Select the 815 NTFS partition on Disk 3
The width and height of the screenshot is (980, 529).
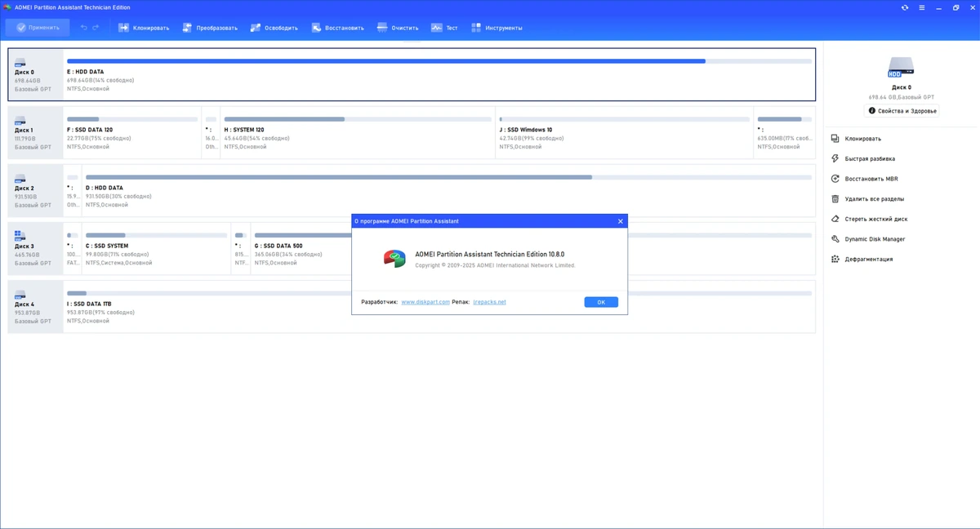[x=241, y=248]
